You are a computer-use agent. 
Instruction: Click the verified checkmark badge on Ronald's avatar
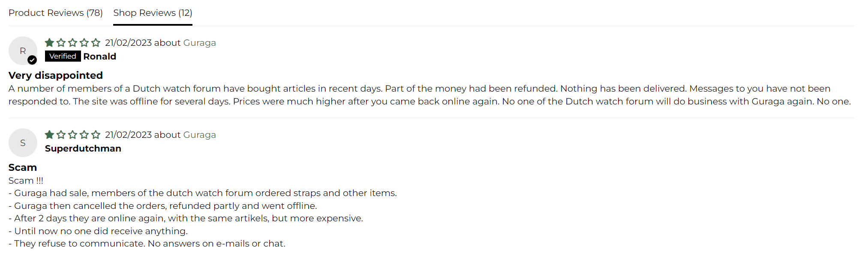tap(32, 60)
